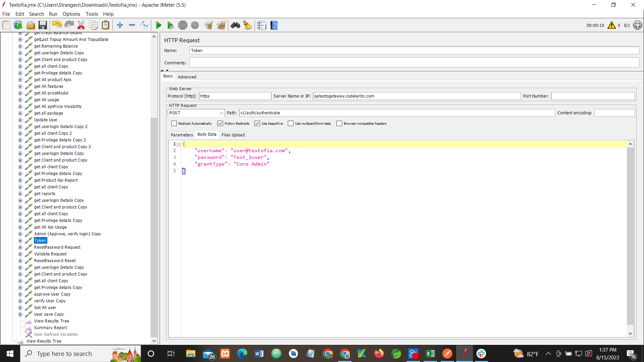Image resolution: width=644 pixels, height=362 pixels.
Task: Open File Explorer from taskbar
Action: (x=191, y=354)
